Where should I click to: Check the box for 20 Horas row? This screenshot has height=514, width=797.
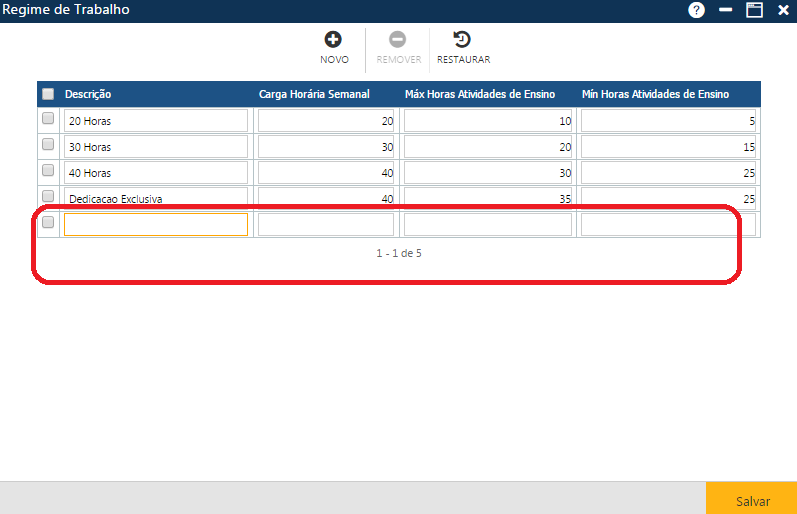point(48,119)
